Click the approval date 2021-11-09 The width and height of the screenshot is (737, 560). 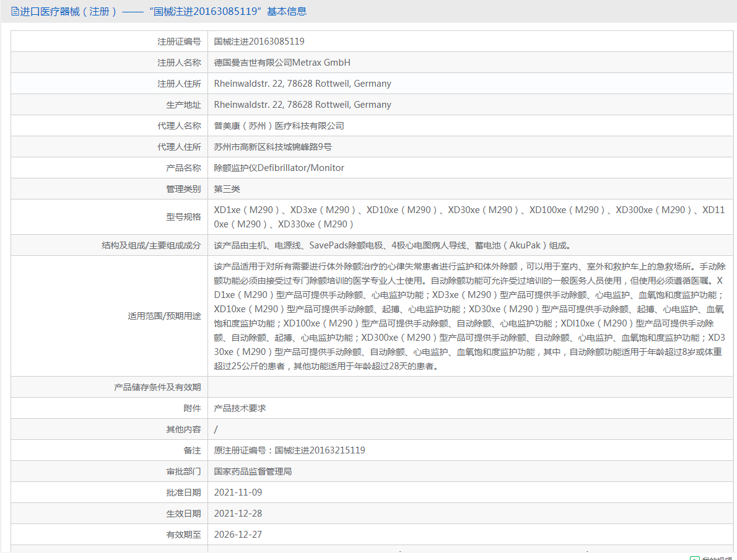tap(238, 492)
